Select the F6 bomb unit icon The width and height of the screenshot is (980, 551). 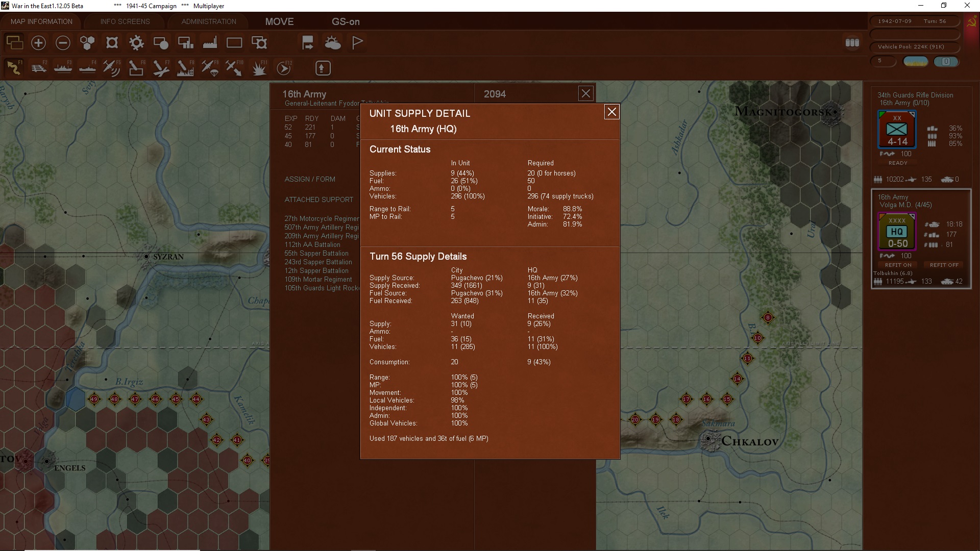point(136,68)
